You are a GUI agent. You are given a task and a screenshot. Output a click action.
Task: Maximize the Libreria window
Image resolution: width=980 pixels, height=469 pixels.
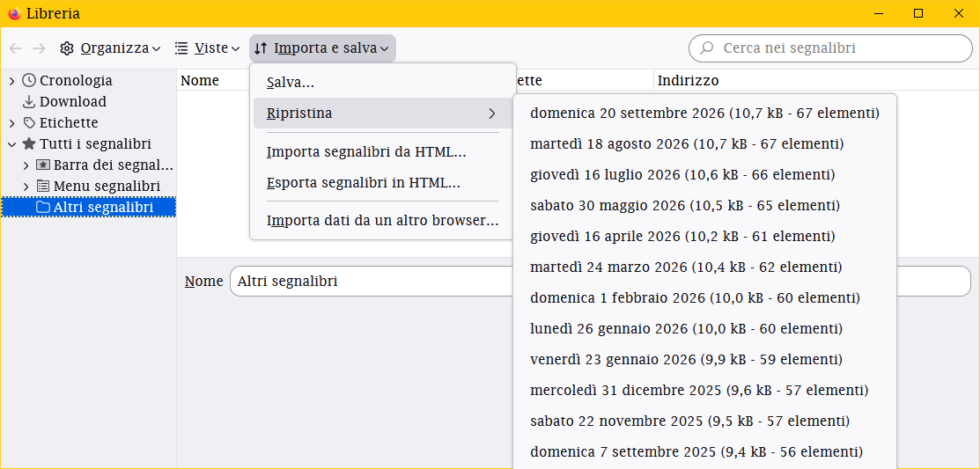coord(918,13)
